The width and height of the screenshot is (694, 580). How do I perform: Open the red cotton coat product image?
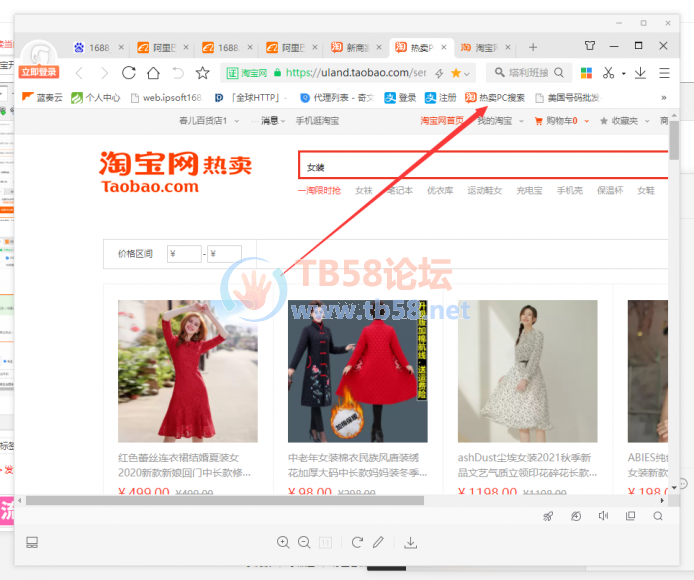tap(358, 371)
